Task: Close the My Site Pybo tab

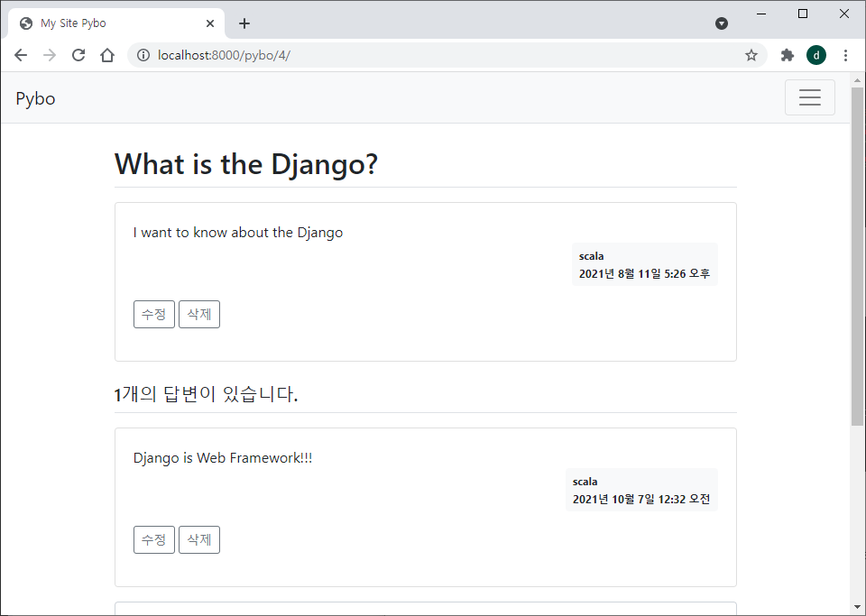Action: click(210, 23)
